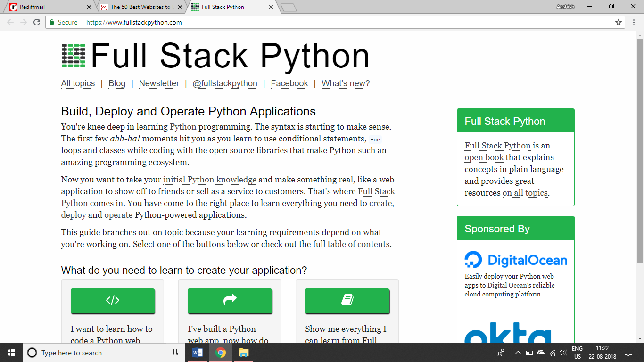
Task: Click the green code brackets button
Action: pos(113,301)
